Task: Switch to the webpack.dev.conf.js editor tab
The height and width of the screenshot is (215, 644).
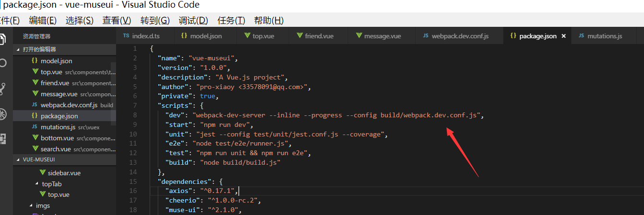Action: 460,36
